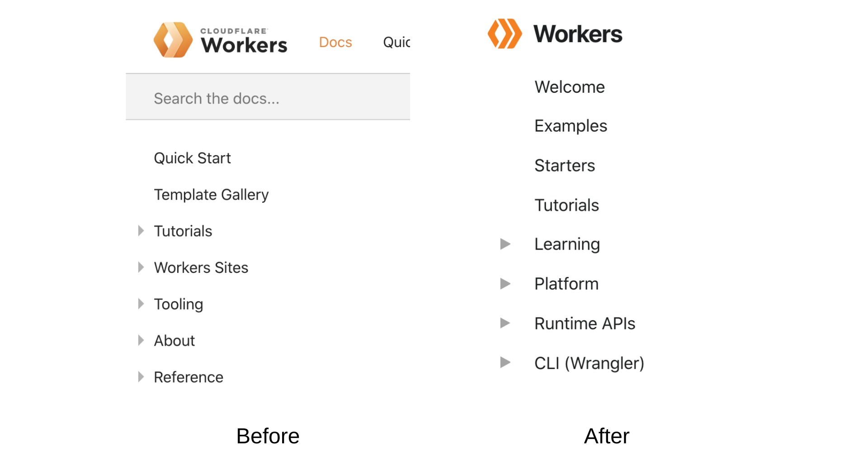Click the old Cloudflare Workers hexagon logo

point(173,40)
